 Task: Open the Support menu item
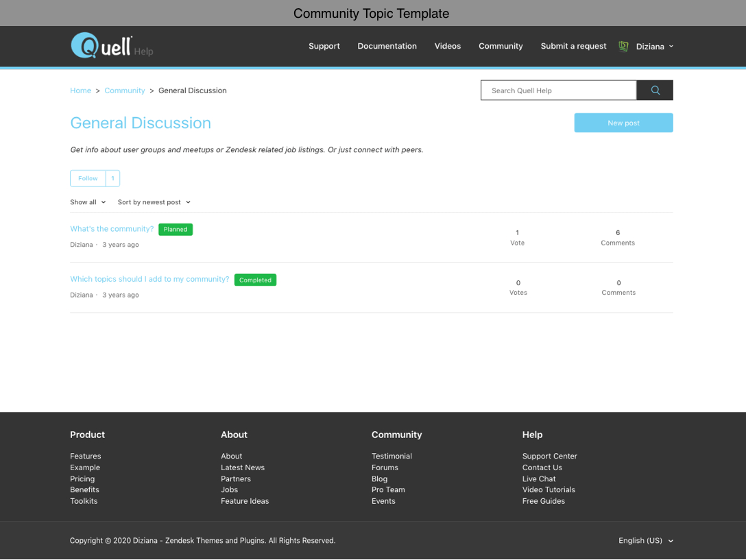click(324, 46)
